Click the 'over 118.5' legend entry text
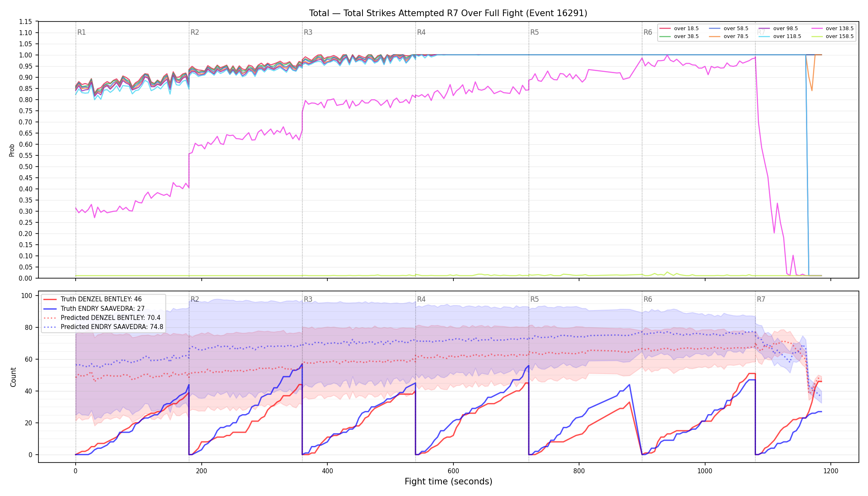Viewport: 868px width, 496px height. [787, 36]
